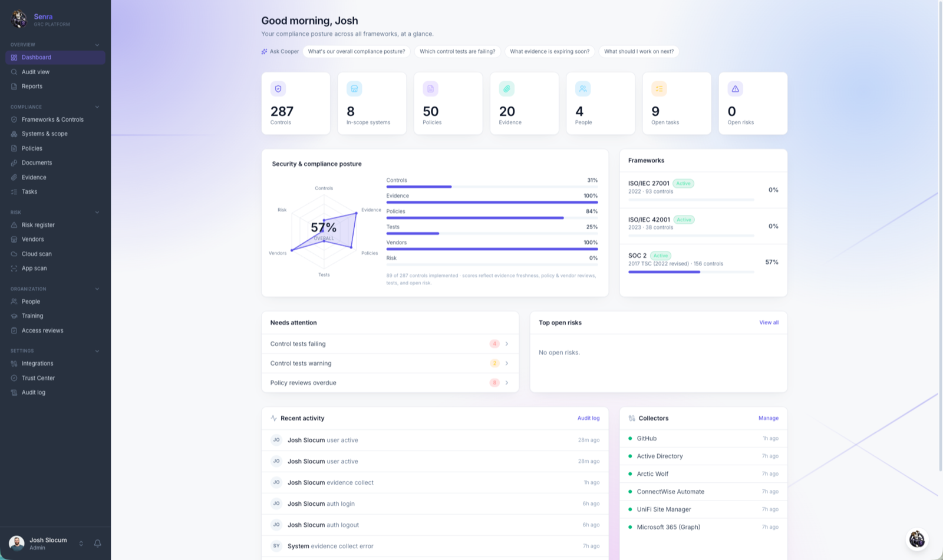The height and width of the screenshot is (560, 943).
Task: Click the document icon on Policies card
Action: coord(430,89)
